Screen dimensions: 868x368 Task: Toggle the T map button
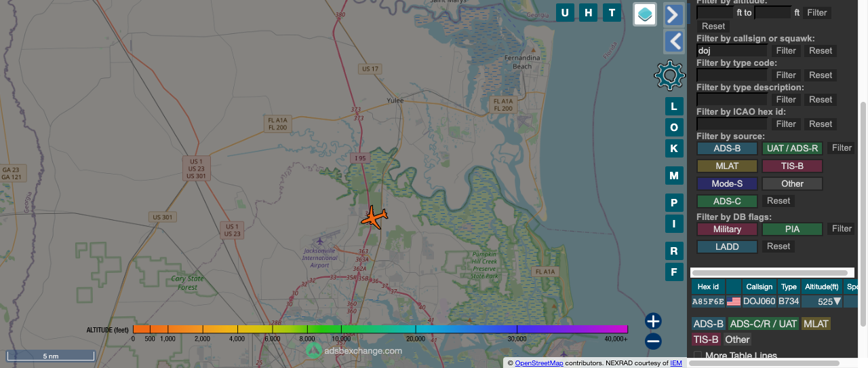tap(612, 12)
